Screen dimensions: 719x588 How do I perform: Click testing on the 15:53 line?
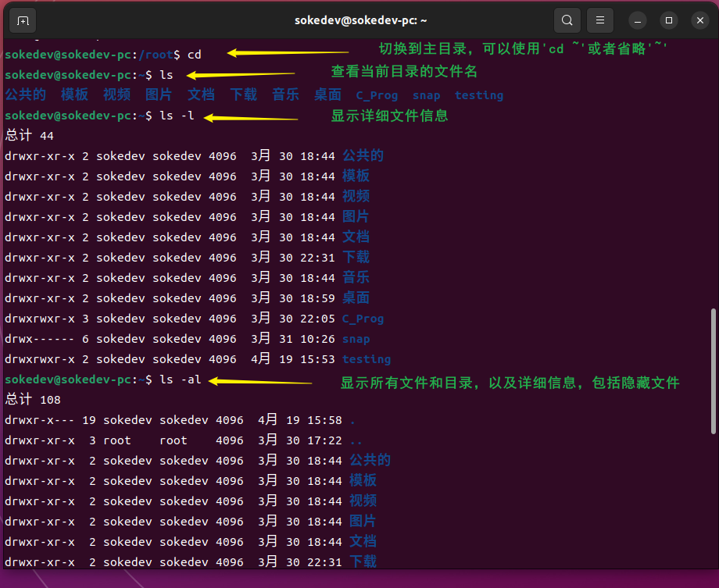[367, 359]
